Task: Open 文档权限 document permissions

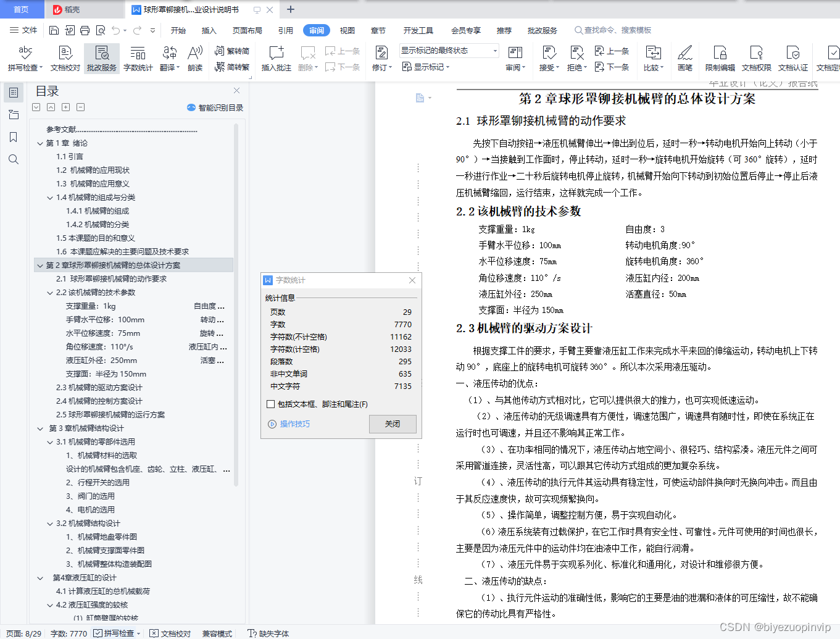Action: (x=756, y=59)
